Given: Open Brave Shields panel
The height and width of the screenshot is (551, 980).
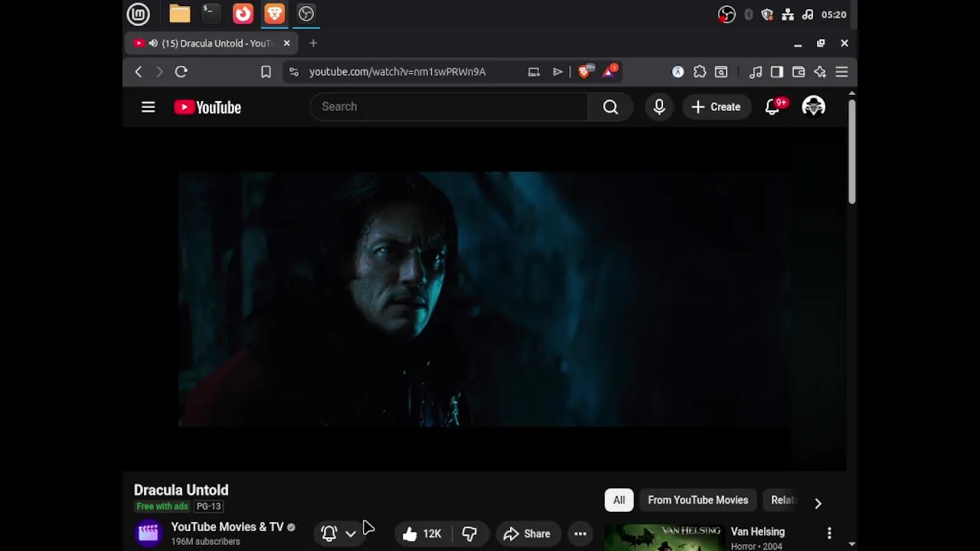Looking at the screenshot, I should (x=585, y=71).
